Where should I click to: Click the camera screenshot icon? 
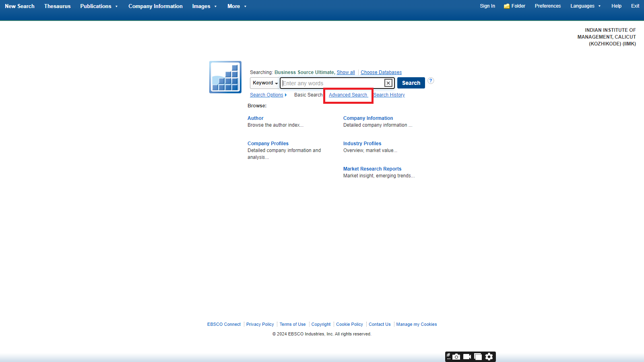click(x=456, y=357)
